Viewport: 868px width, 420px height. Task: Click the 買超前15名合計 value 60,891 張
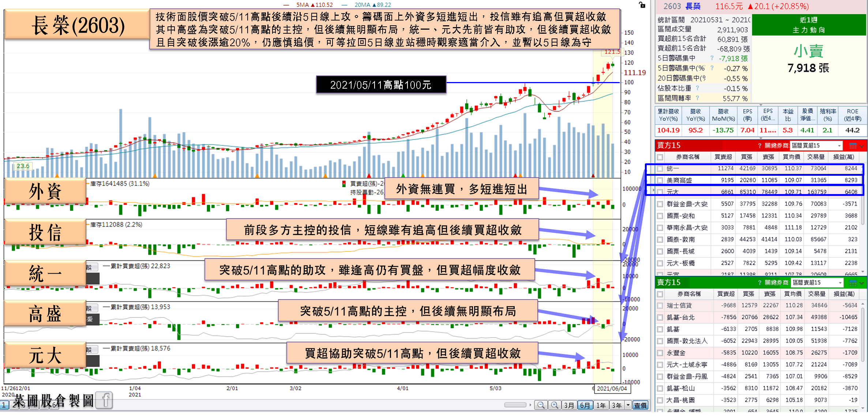point(733,39)
